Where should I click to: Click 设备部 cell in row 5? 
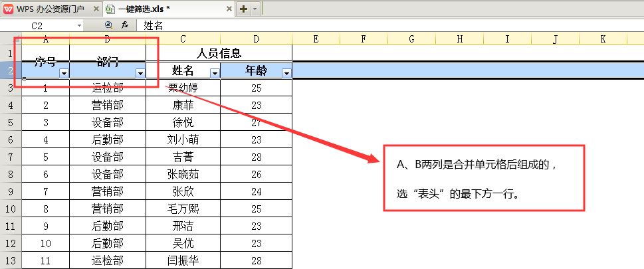click(108, 122)
